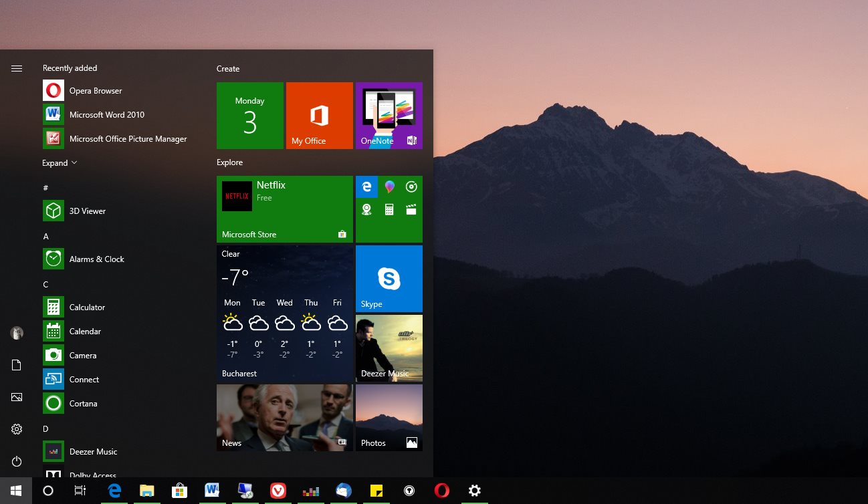Image resolution: width=868 pixels, height=504 pixels.
Task: Click the Create group header
Action: pos(228,69)
